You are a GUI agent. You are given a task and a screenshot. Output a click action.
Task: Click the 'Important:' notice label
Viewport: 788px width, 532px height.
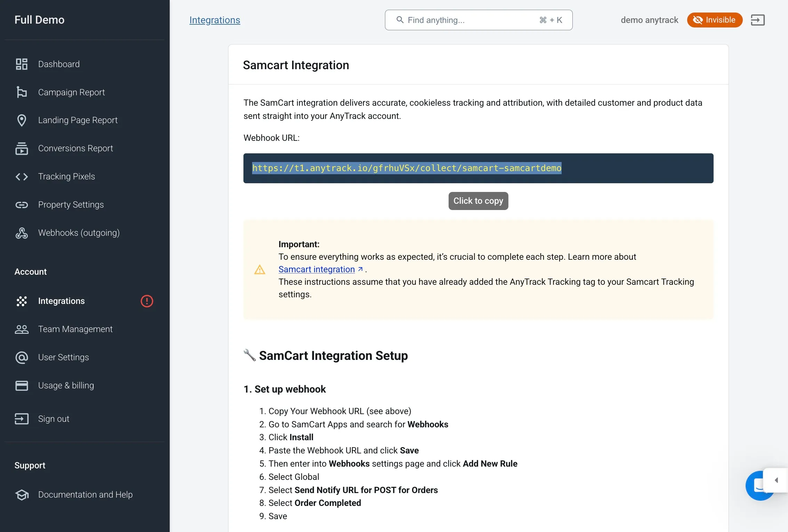299,244
